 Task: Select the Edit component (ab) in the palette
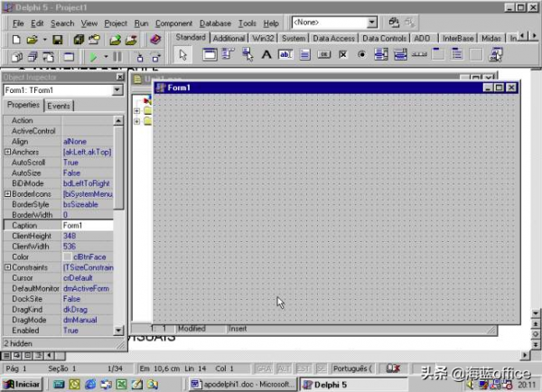click(x=285, y=55)
